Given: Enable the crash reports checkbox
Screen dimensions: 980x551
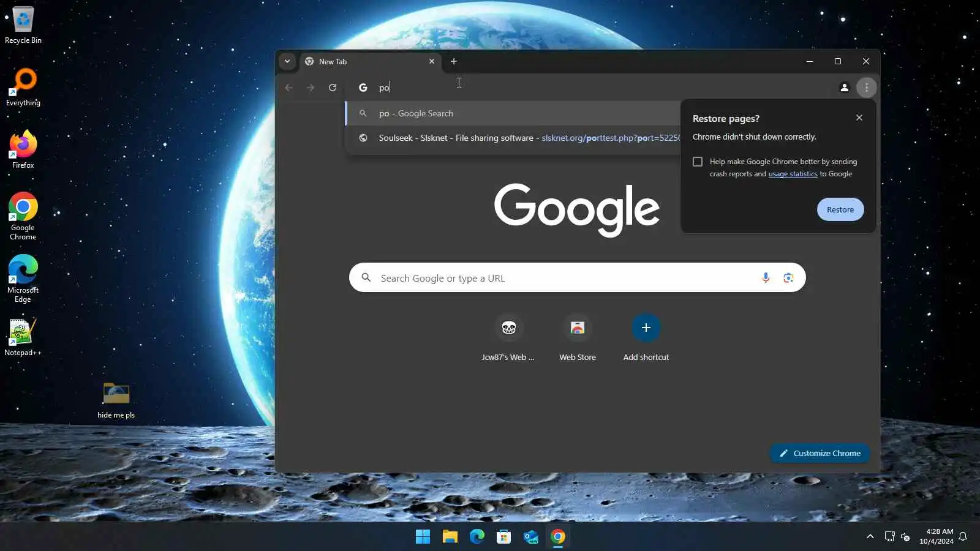Looking at the screenshot, I should 698,162.
